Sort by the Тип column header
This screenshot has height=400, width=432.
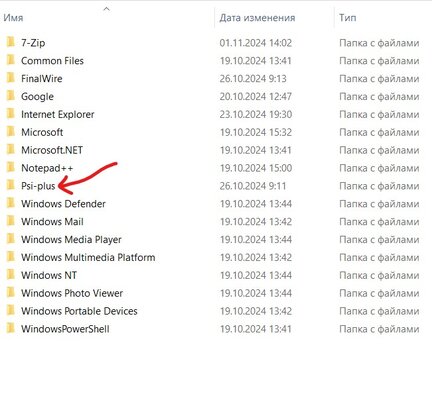pyautogui.click(x=348, y=18)
